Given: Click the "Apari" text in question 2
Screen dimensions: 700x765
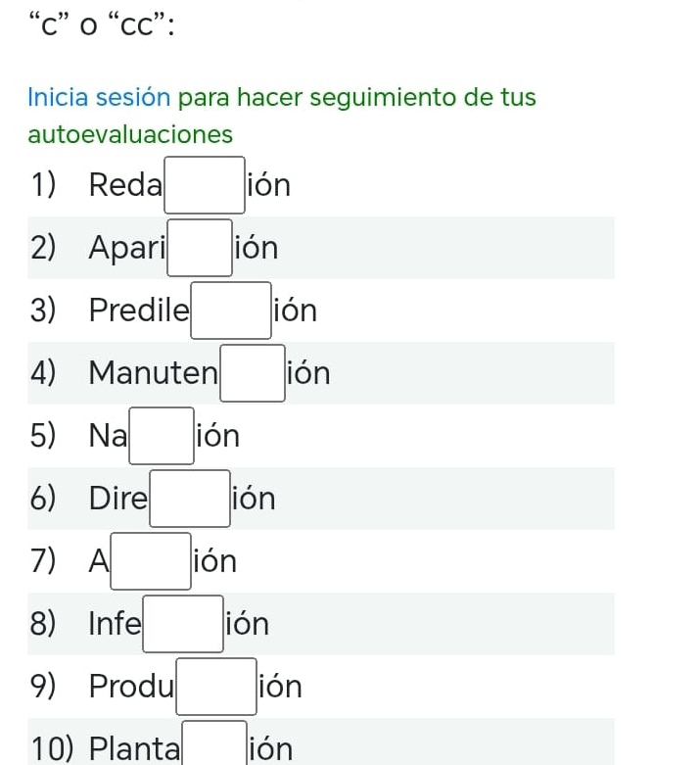Looking at the screenshot, I should click(127, 249).
